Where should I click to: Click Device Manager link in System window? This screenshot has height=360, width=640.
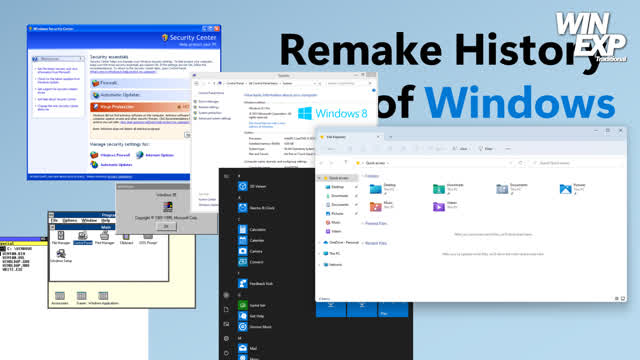[x=208, y=102]
